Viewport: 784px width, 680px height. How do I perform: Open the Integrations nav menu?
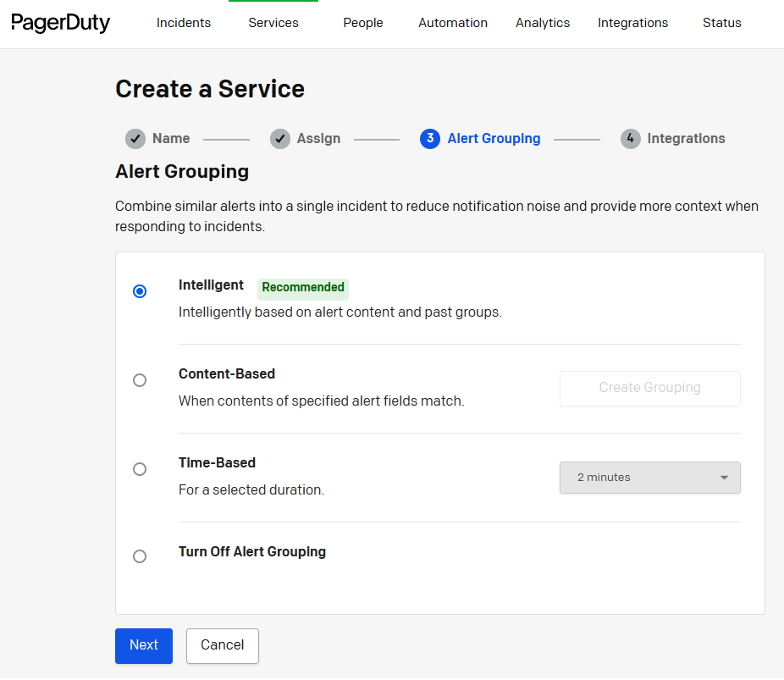(632, 23)
